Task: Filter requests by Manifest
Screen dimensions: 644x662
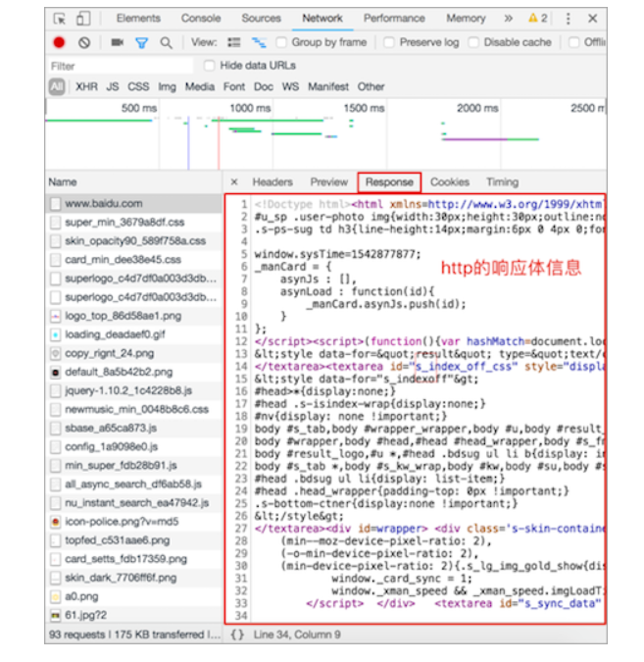Action: point(328,87)
